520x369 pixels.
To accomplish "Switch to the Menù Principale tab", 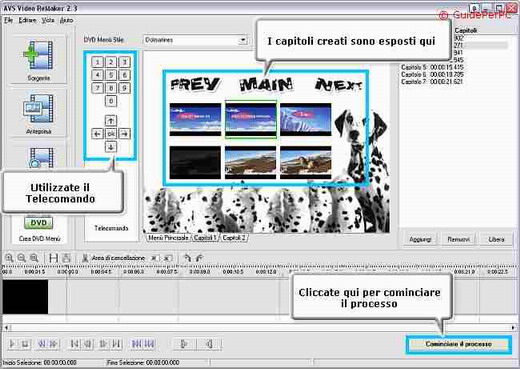I will tap(168, 238).
